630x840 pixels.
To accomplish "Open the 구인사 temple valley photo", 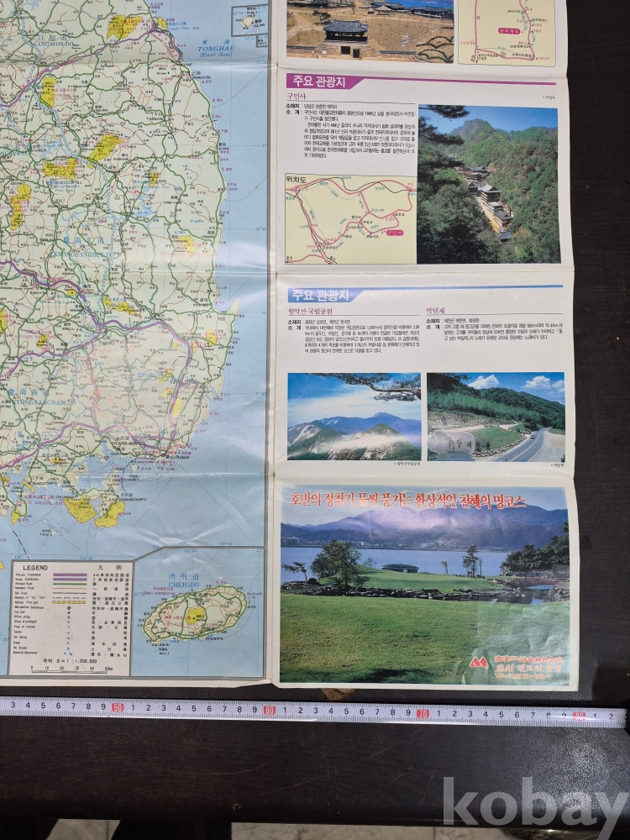I will point(488,184).
